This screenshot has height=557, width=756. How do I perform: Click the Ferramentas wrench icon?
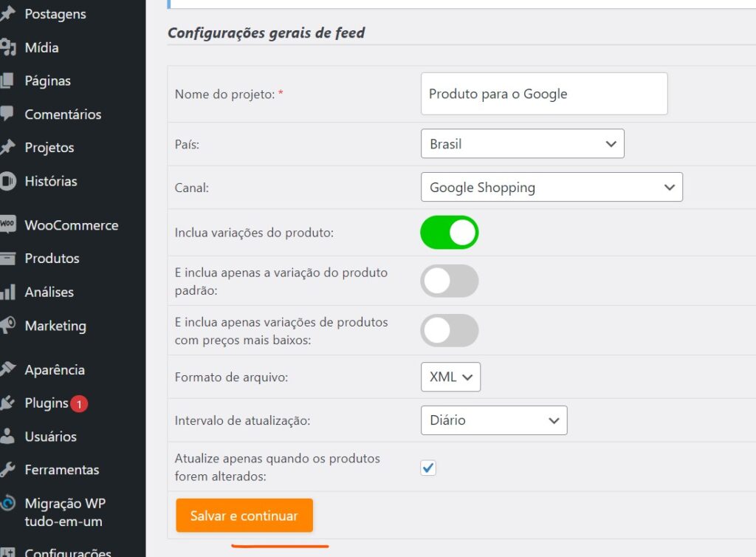(8, 470)
